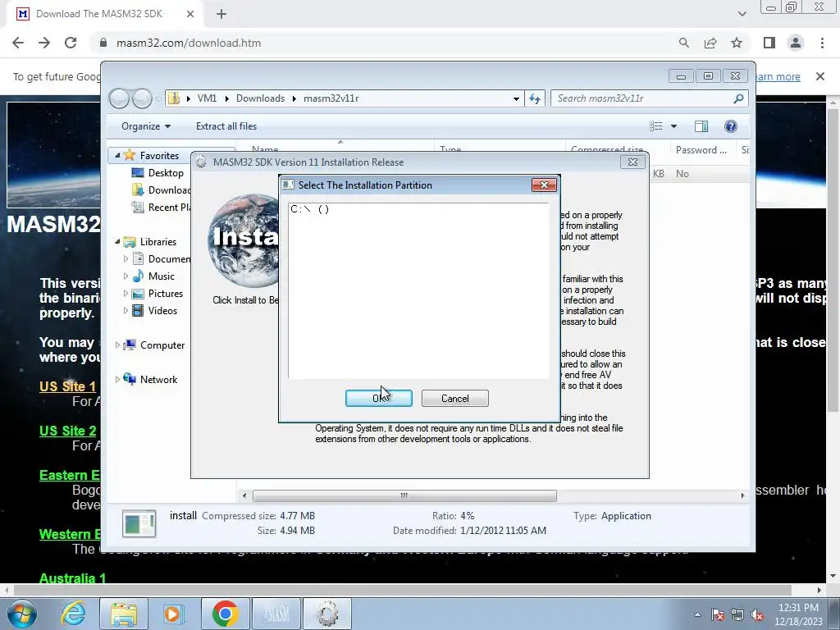Switch to the MASM taskbar button

(x=276, y=614)
